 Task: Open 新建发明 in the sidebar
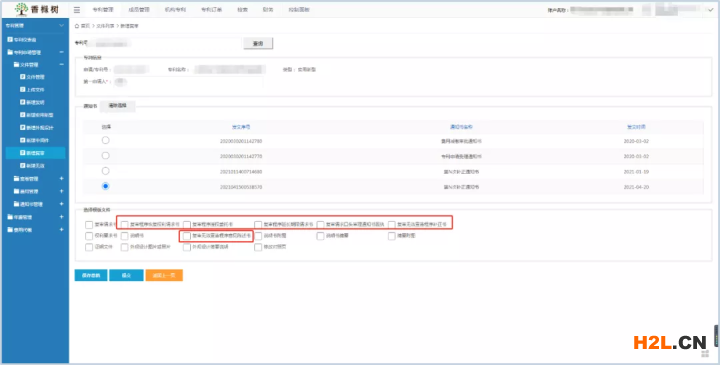35,102
